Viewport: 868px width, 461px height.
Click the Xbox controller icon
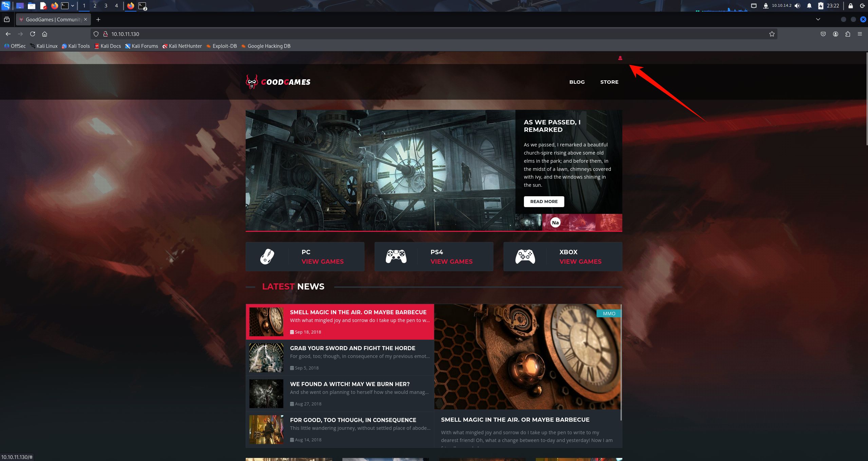525,256
